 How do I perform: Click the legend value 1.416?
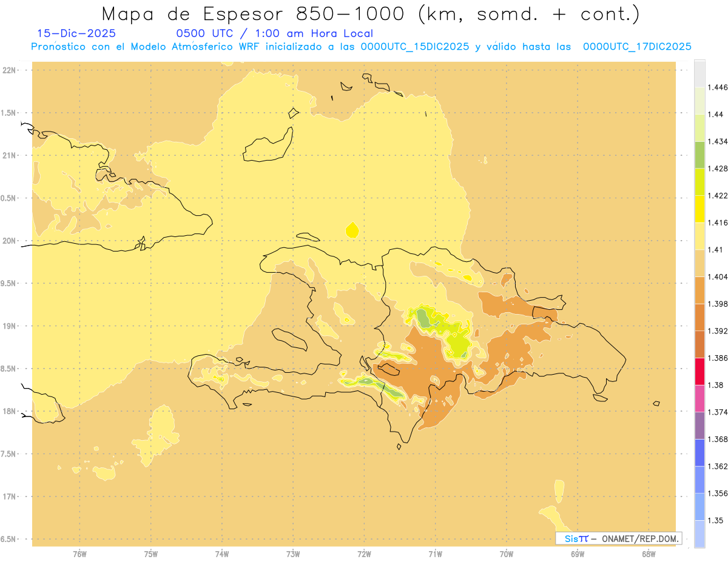coord(718,222)
